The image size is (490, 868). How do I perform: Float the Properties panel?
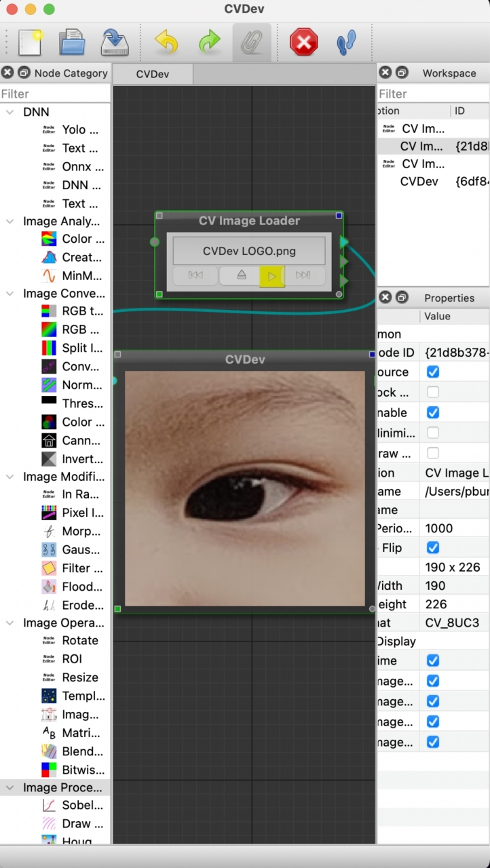coord(402,298)
